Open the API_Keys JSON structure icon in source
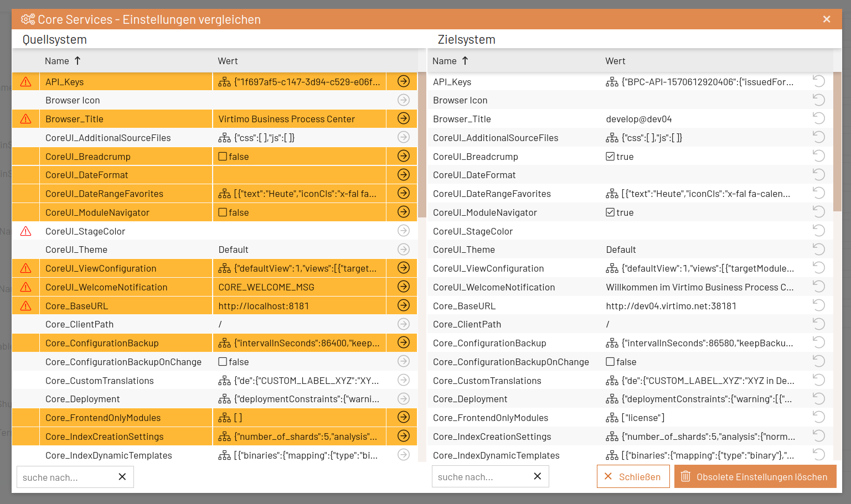851x504 pixels. click(x=224, y=82)
